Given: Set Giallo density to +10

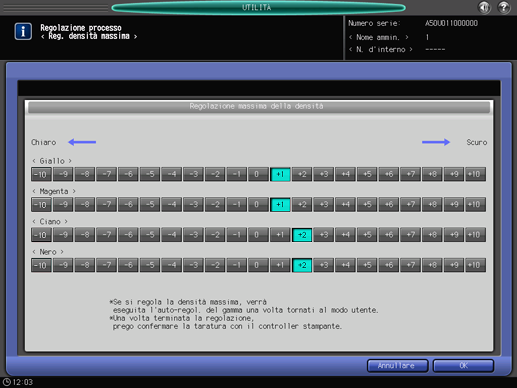Looking at the screenshot, I should point(475,174).
